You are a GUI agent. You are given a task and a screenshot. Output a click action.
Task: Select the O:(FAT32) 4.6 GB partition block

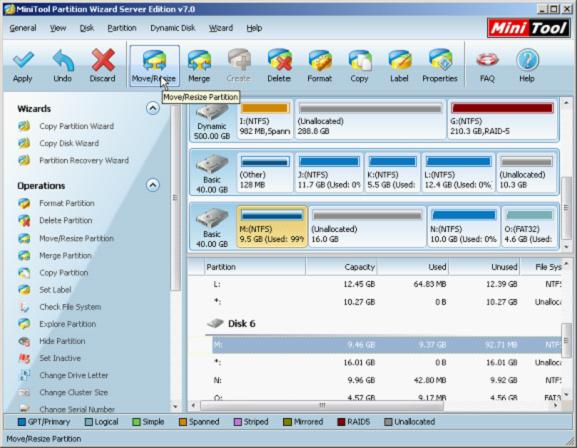[529, 226]
